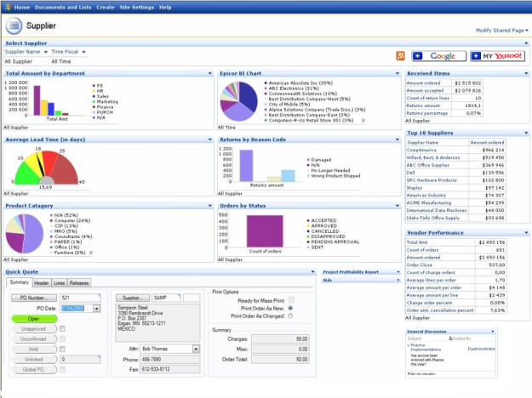
Task: Open the Top 10 Suppliers panel menu
Action: point(526,133)
